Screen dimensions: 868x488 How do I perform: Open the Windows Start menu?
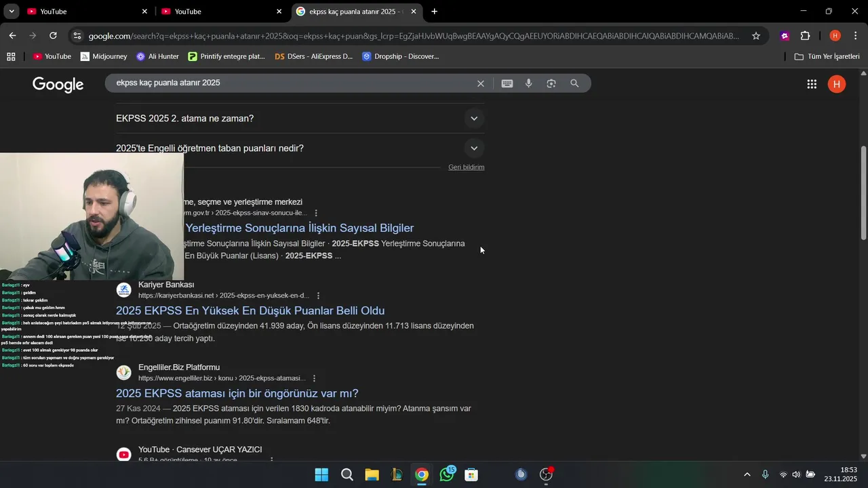tap(321, 474)
